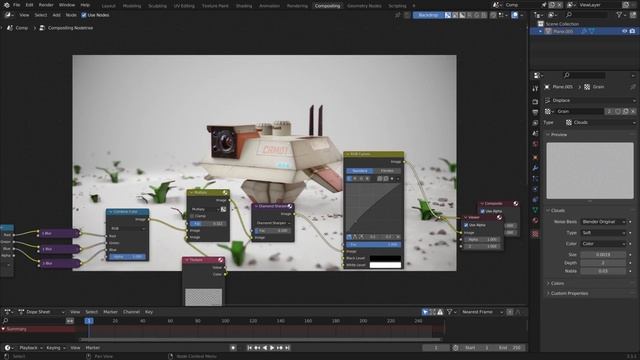Select the Standard tab in RGB Curves
Screen dimensions: 640x360
[360, 171]
